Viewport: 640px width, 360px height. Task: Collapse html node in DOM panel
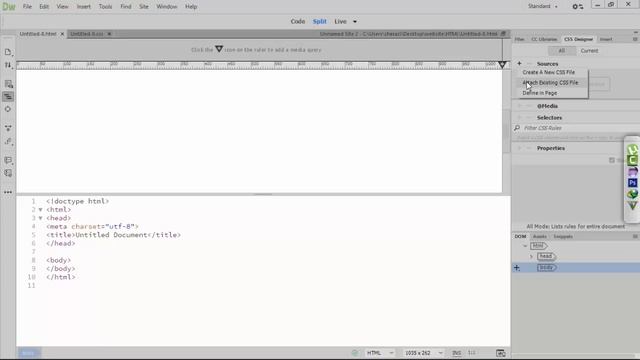[x=524, y=246]
